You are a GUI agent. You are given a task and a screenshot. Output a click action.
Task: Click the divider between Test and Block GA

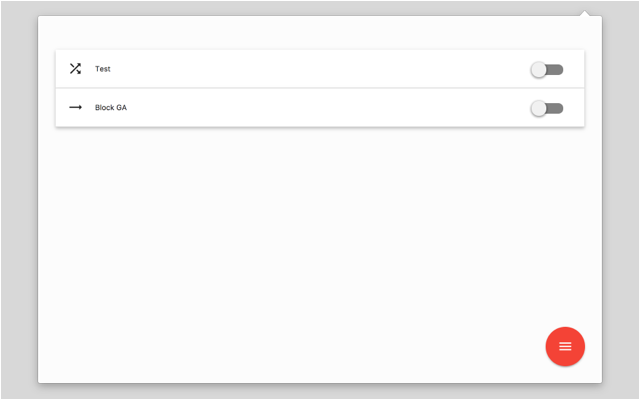[x=320, y=88]
